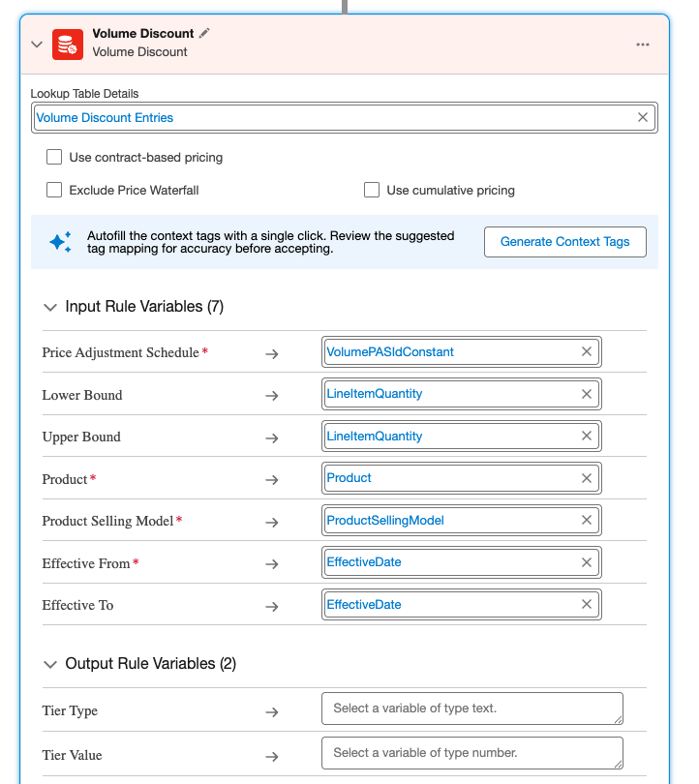Viewport: 699px width, 784px height.
Task: Select a variable for Tier Type
Action: point(471,709)
